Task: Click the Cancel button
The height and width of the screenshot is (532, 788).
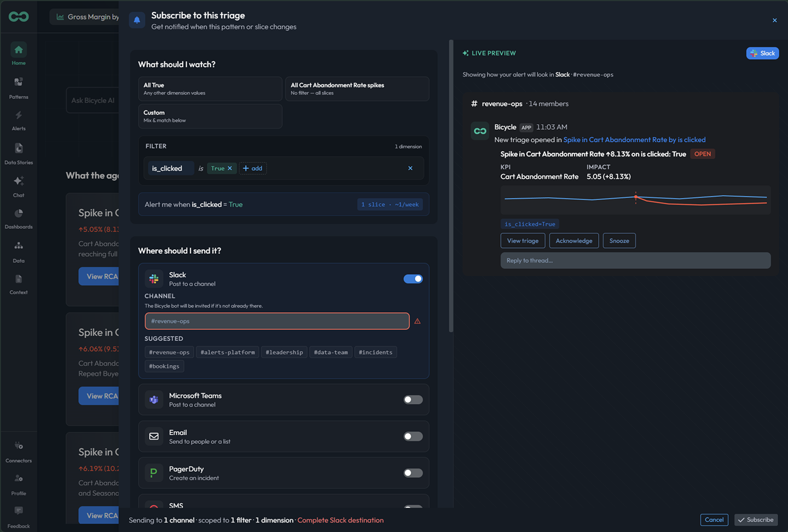Action: pos(714,520)
